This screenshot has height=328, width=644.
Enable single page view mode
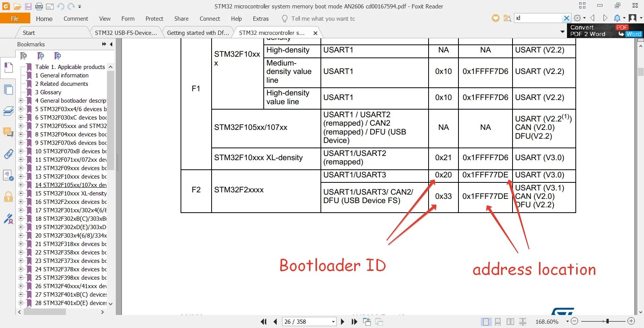486,322
